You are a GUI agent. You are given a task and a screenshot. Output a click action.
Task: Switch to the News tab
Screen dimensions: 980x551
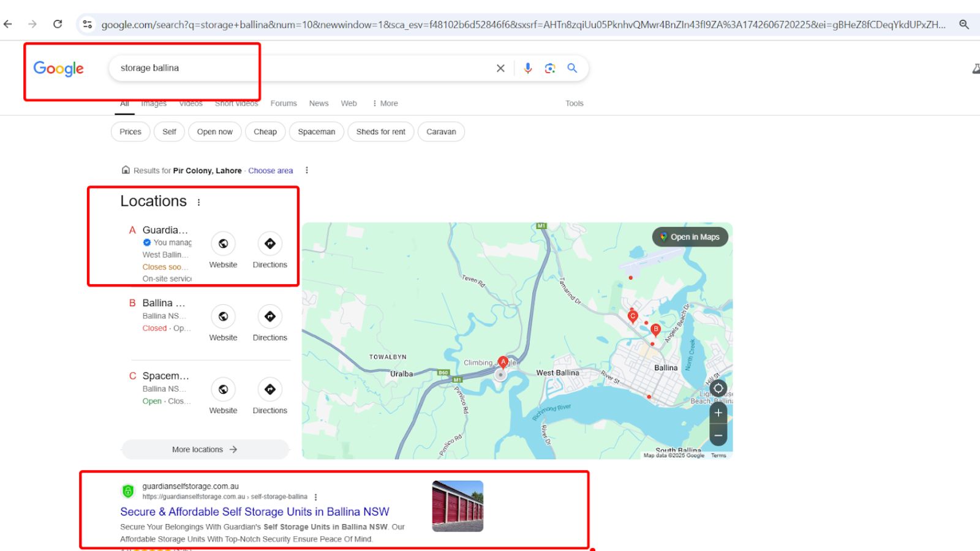(318, 103)
